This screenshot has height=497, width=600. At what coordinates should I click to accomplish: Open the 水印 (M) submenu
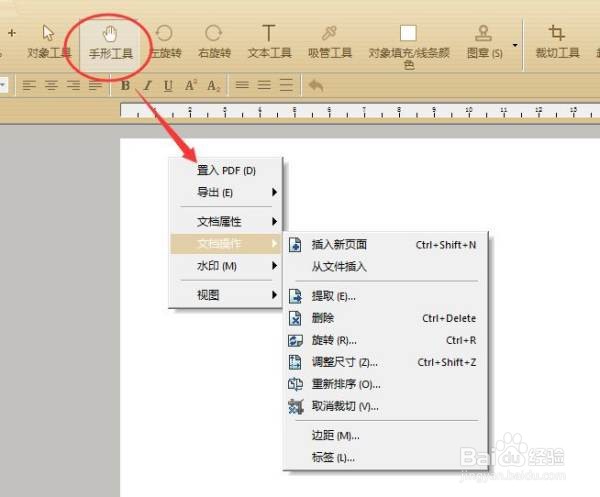coord(226,266)
